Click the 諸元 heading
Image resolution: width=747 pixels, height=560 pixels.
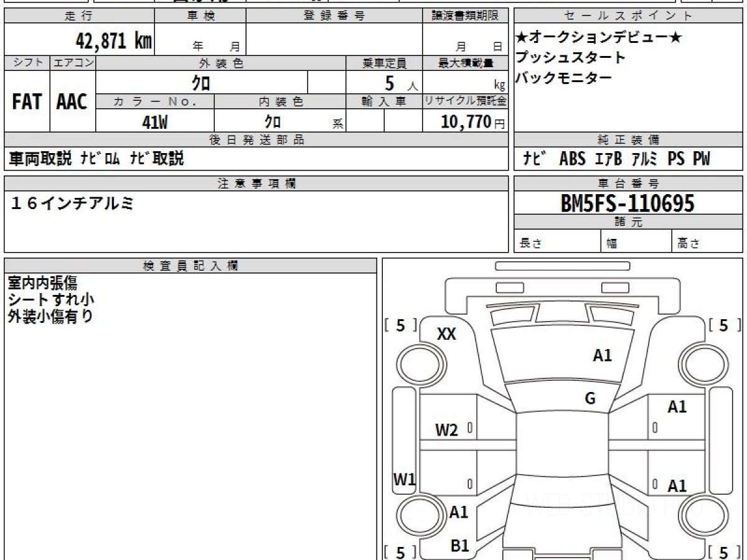click(x=628, y=222)
